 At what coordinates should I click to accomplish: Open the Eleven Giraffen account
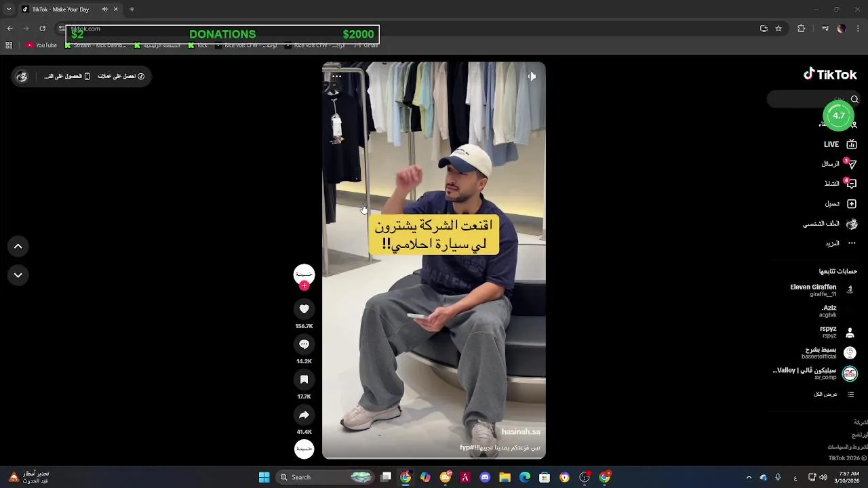[x=822, y=290]
